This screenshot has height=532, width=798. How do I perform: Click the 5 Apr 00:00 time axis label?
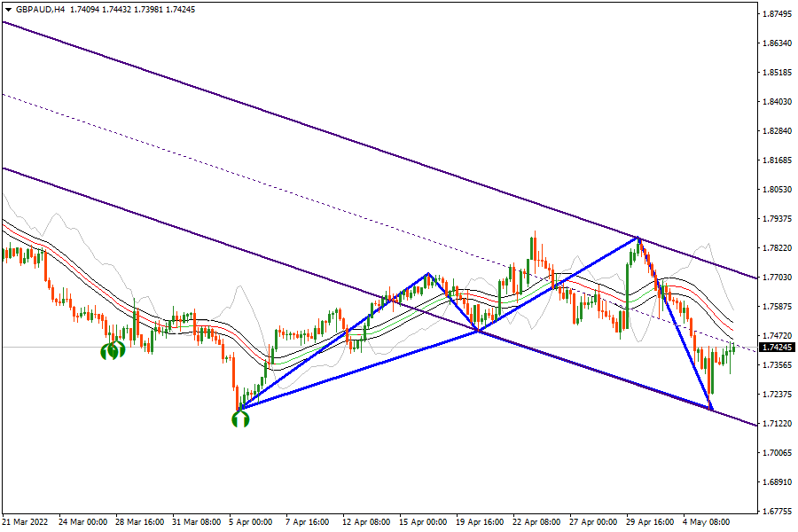coord(251,522)
